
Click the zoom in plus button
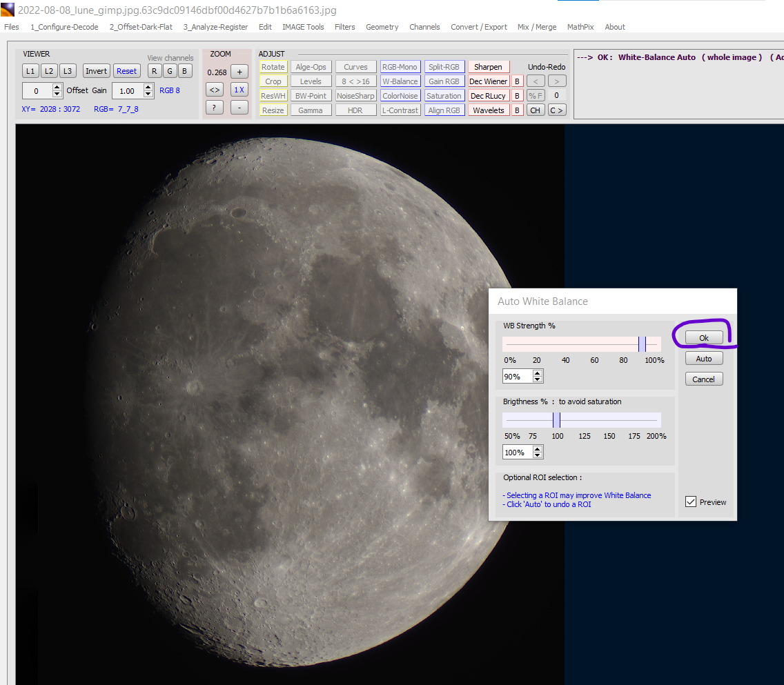[x=239, y=72]
